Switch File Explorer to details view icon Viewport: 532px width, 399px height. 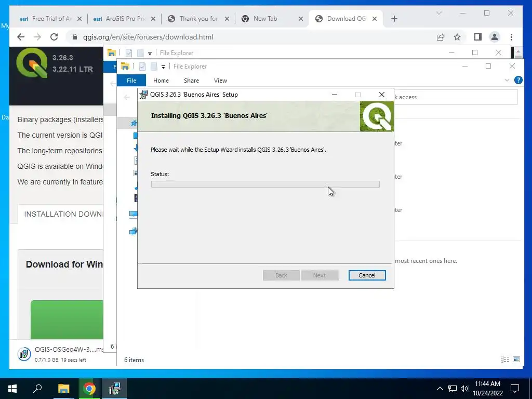pos(505,360)
